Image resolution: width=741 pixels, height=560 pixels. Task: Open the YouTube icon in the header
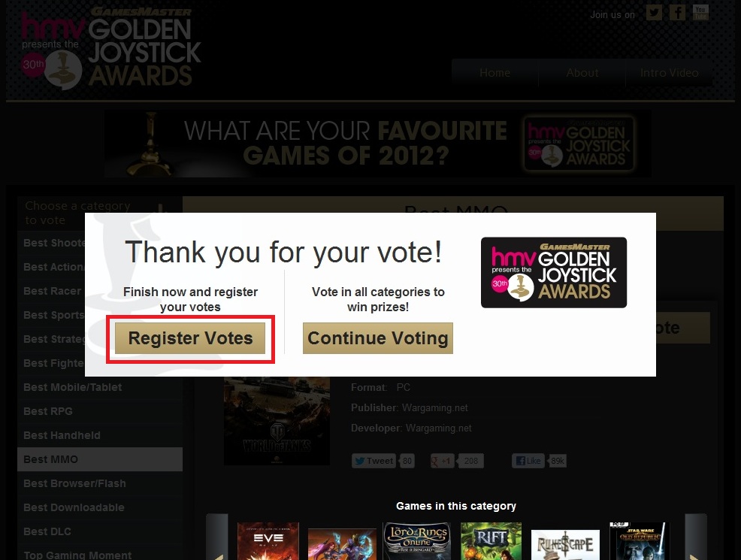coord(700,13)
